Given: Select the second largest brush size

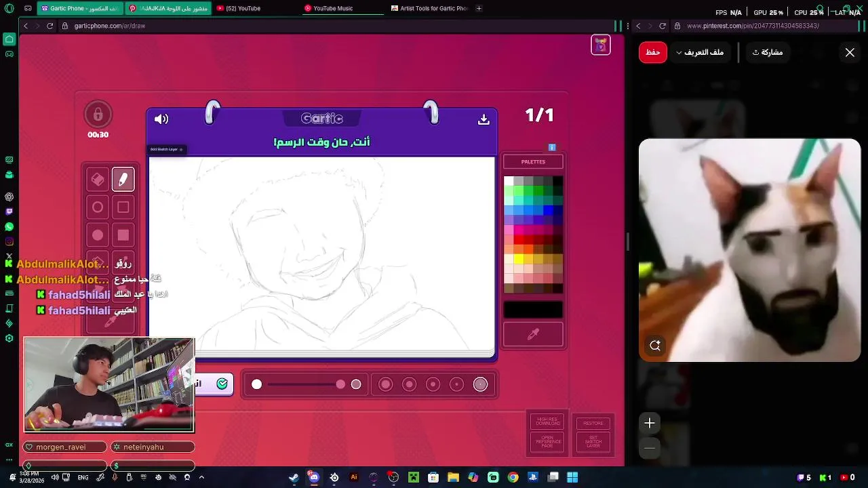Looking at the screenshot, I should coord(409,384).
